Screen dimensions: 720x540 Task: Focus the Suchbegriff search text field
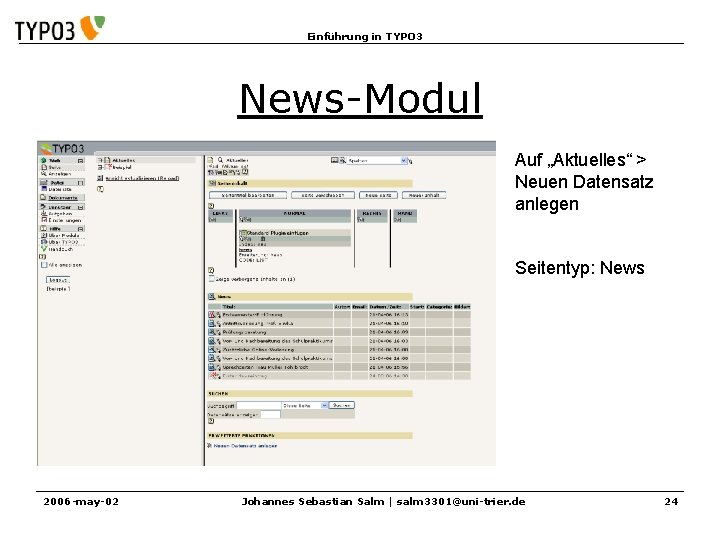[x=258, y=405]
